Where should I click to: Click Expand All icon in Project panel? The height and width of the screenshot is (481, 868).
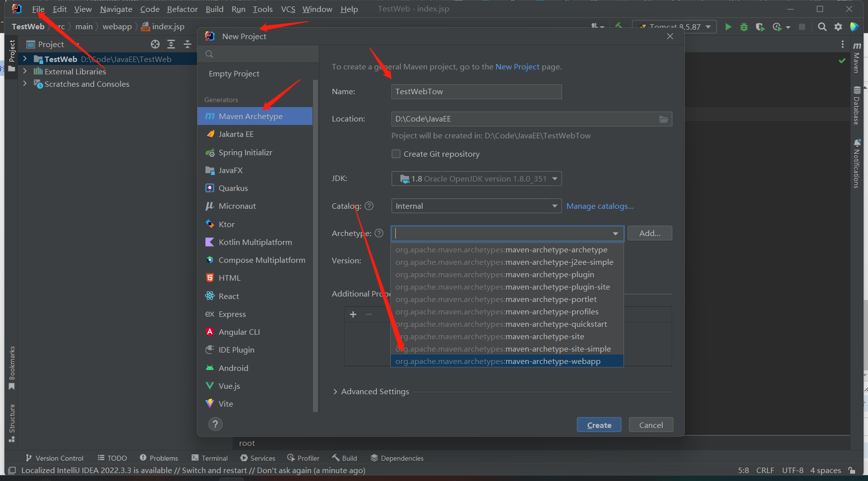tap(171, 44)
